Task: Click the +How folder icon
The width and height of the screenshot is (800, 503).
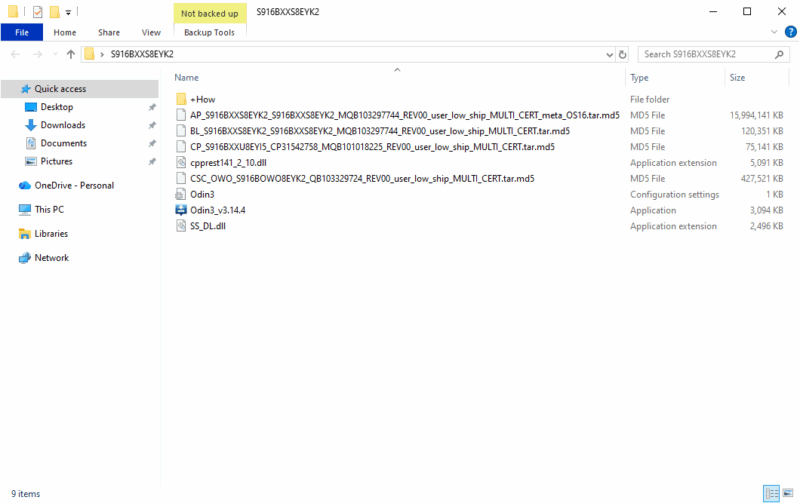Action: point(181,99)
